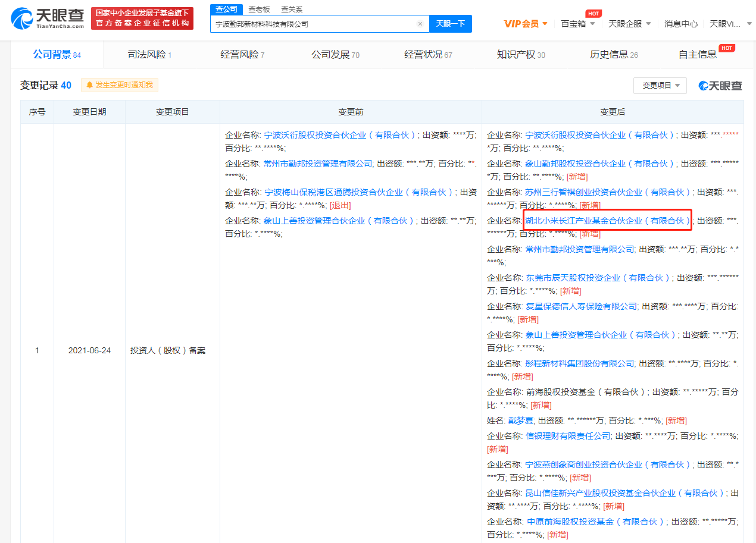Select the 查关系 search tab
The height and width of the screenshot is (543, 756).
(x=292, y=9)
